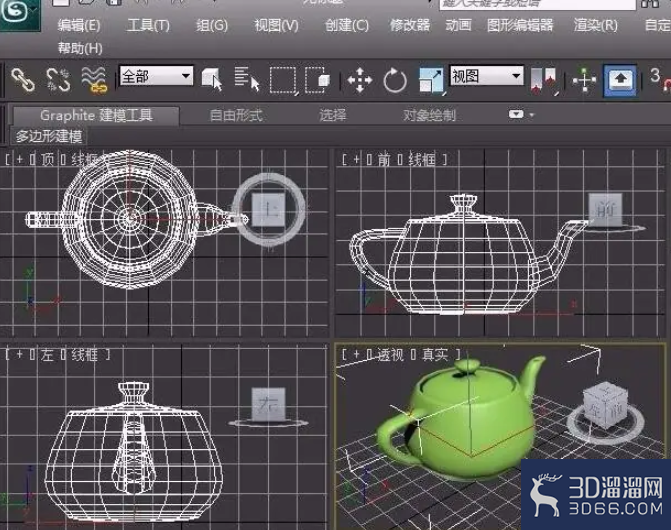Click the 左 view label in left viewport
Screen dimensions: 671x530
click(48, 355)
